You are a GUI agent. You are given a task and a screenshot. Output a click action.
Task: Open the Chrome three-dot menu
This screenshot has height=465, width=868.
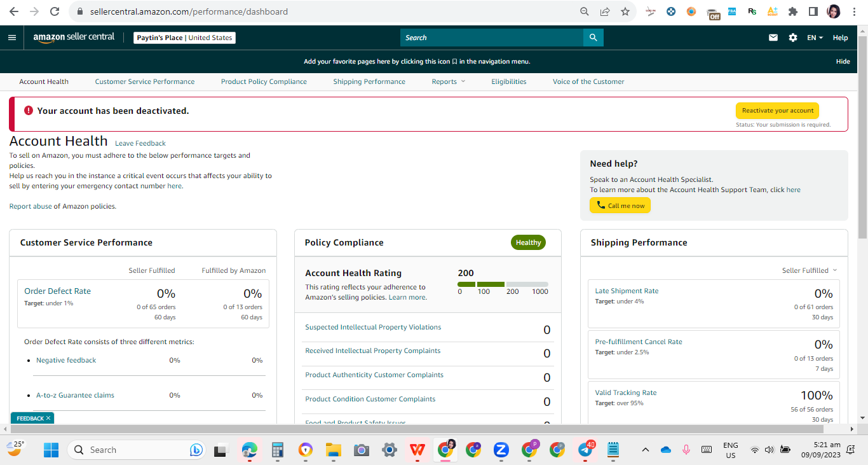point(854,11)
